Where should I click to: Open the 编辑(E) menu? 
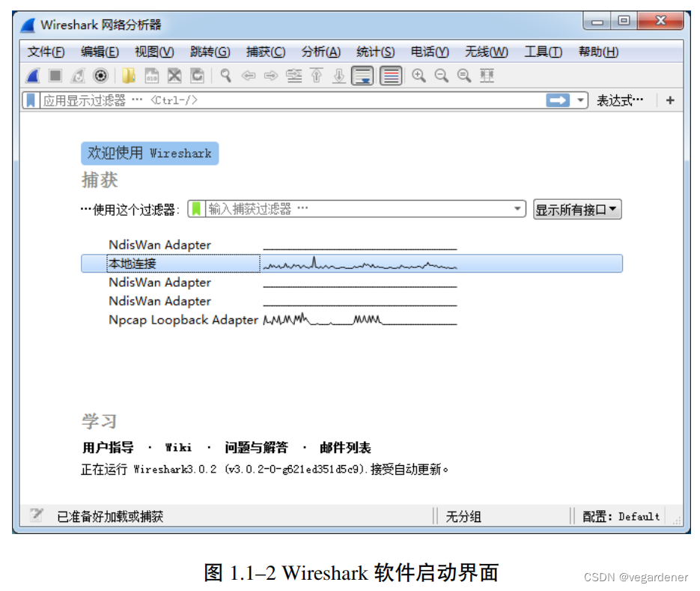pos(100,52)
